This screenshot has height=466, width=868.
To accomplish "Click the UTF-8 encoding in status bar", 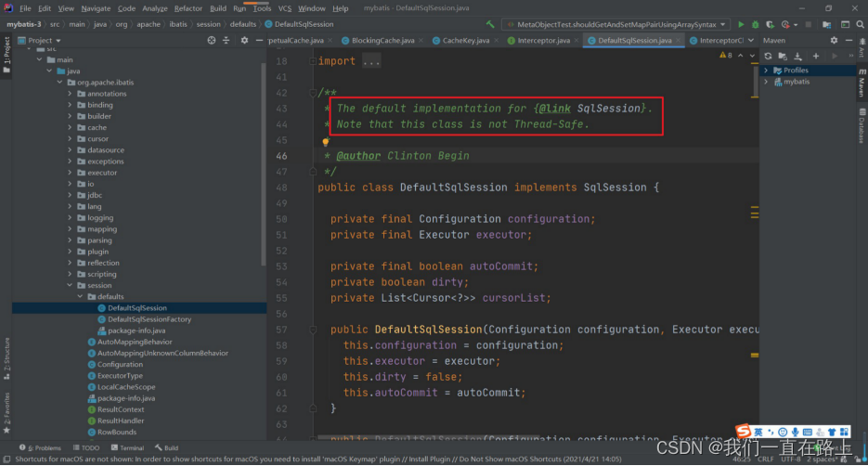I will pos(791,460).
